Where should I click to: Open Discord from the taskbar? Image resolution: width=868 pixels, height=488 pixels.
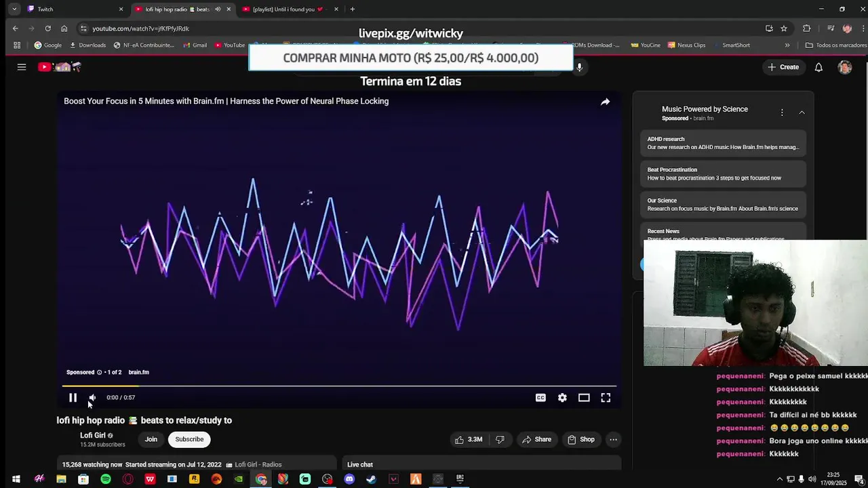(x=349, y=479)
